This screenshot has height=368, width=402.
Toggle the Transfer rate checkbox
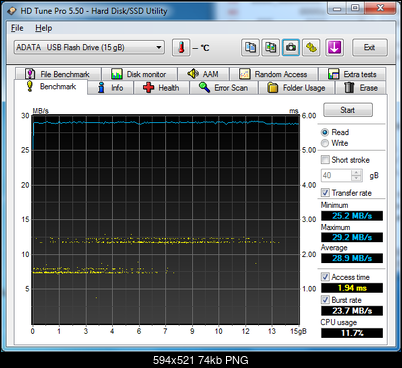(325, 193)
